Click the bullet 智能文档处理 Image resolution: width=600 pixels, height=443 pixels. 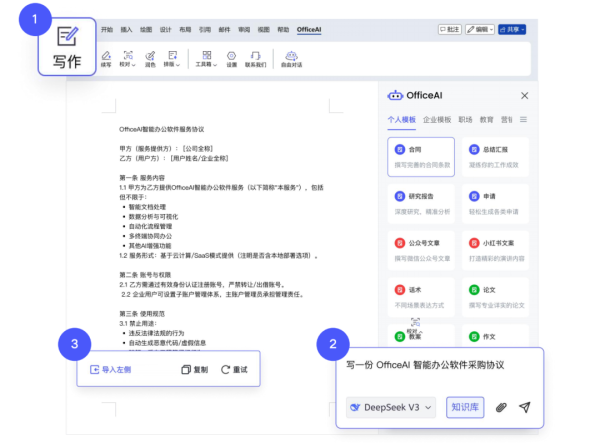(147, 207)
